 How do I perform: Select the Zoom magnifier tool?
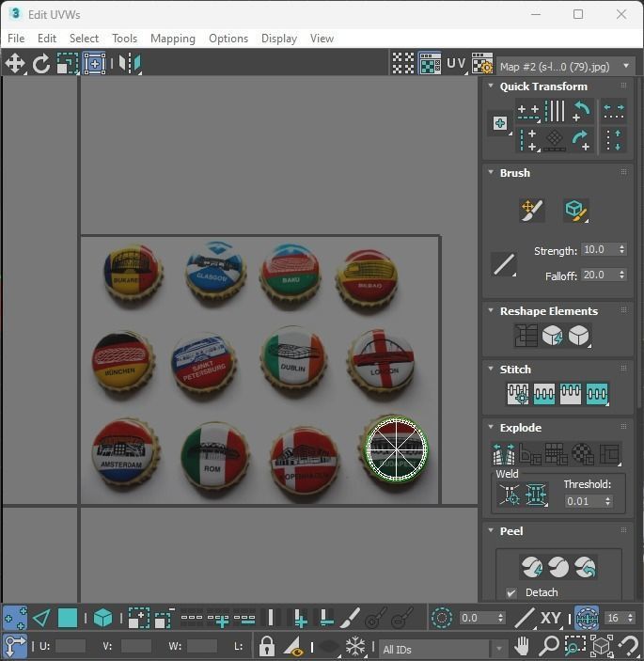548,646
